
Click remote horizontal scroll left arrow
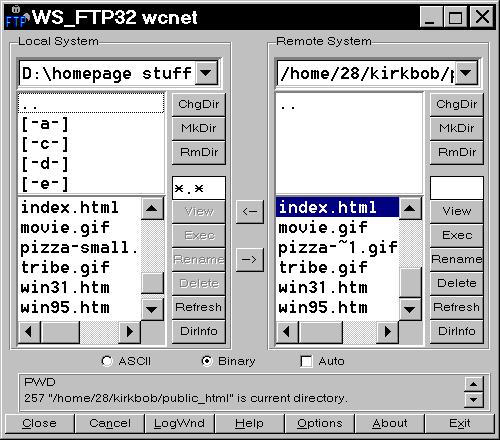(x=287, y=332)
